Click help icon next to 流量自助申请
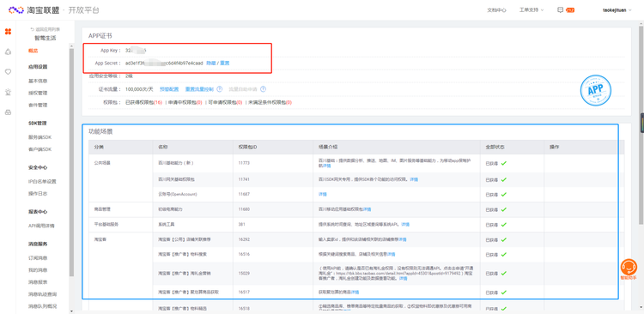Viewport: 644px width, 314px height. click(x=264, y=89)
